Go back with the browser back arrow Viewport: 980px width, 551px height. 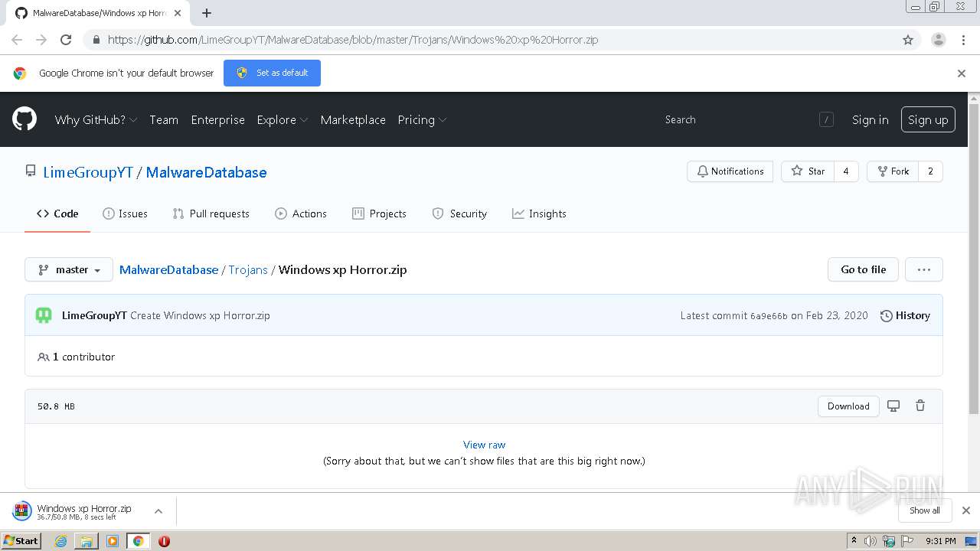pyautogui.click(x=17, y=40)
